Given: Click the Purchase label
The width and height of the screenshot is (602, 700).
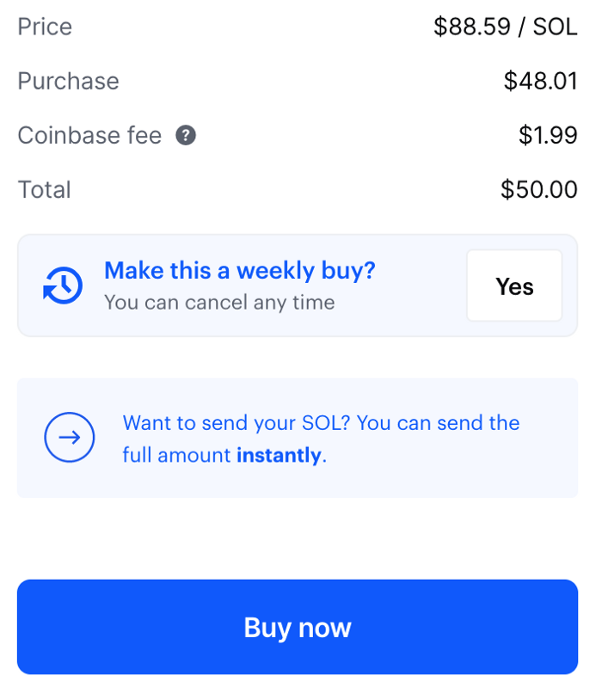Looking at the screenshot, I should coord(68,81).
